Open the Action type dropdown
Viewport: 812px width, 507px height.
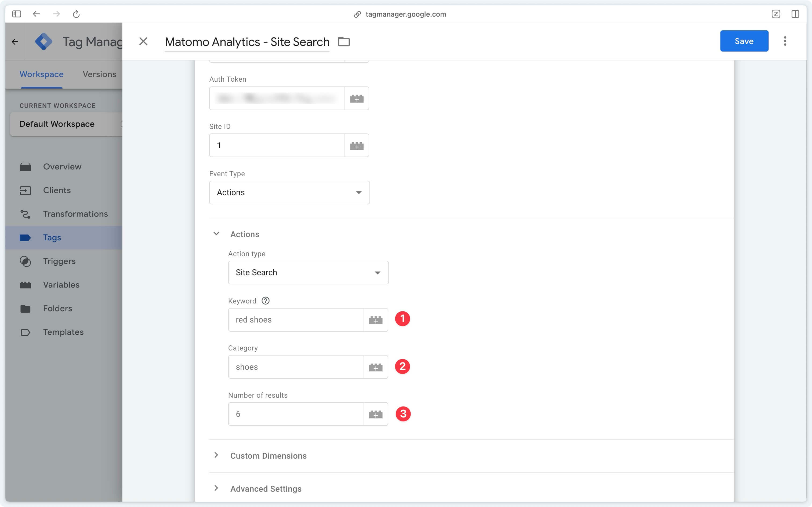(x=308, y=273)
